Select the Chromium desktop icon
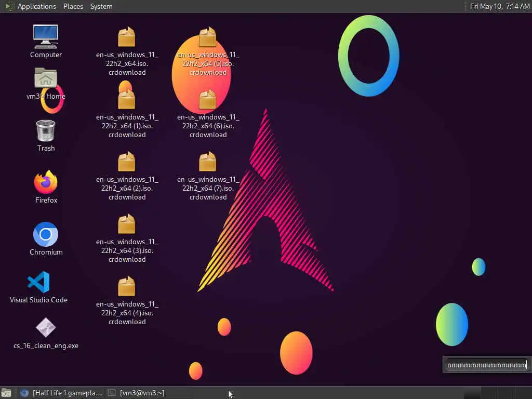Viewport: 532px width, 399px height. coord(46,234)
